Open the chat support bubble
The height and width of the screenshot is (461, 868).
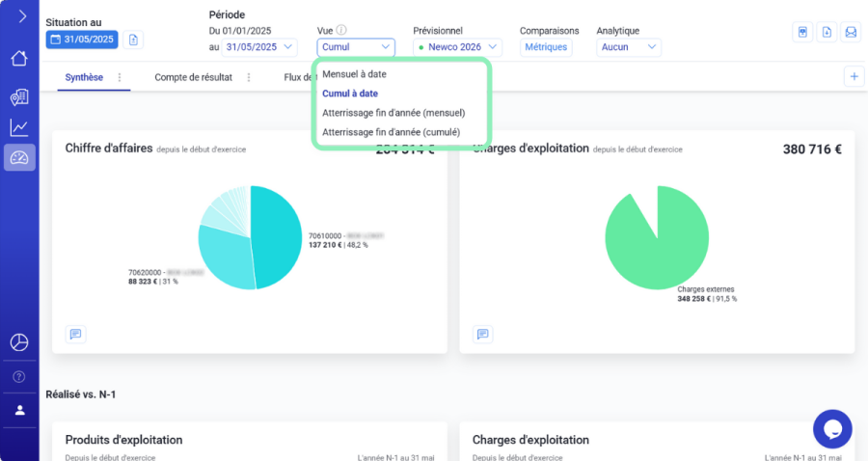pos(832,429)
